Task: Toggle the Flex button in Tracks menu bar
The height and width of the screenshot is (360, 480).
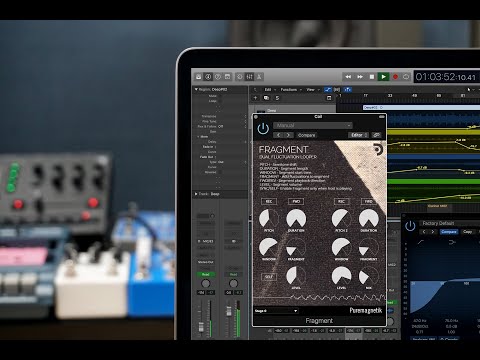Action: click(337, 90)
